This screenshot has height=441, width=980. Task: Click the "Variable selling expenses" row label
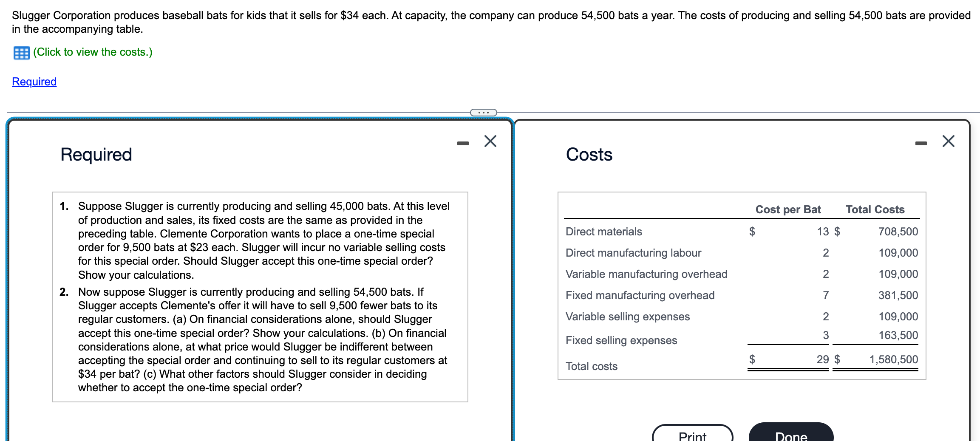[628, 317]
